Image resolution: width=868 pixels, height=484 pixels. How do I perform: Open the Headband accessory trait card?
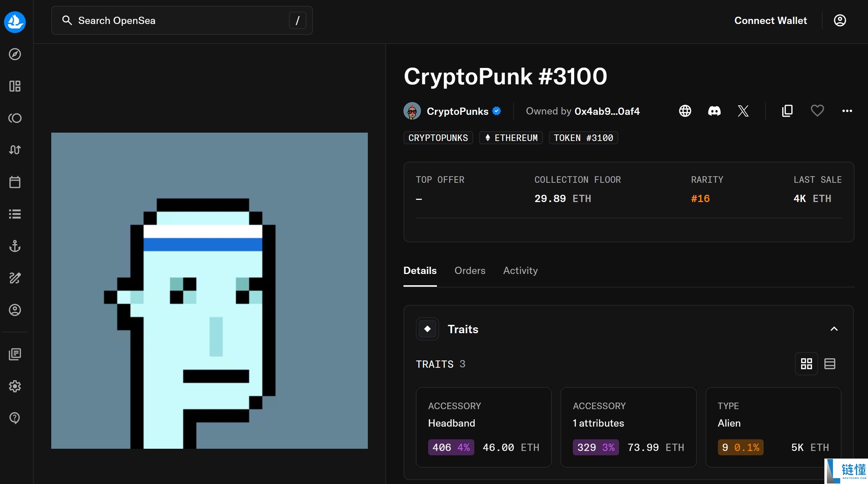click(x=484, y=427)
